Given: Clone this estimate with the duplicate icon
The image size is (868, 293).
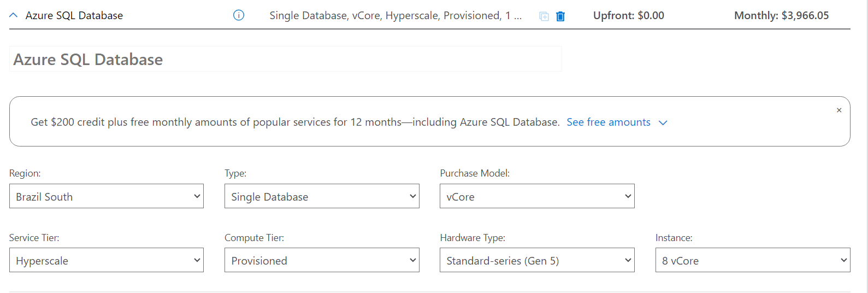Looking at the screenshot, I should pyautogui.click(x=544, y=16).
